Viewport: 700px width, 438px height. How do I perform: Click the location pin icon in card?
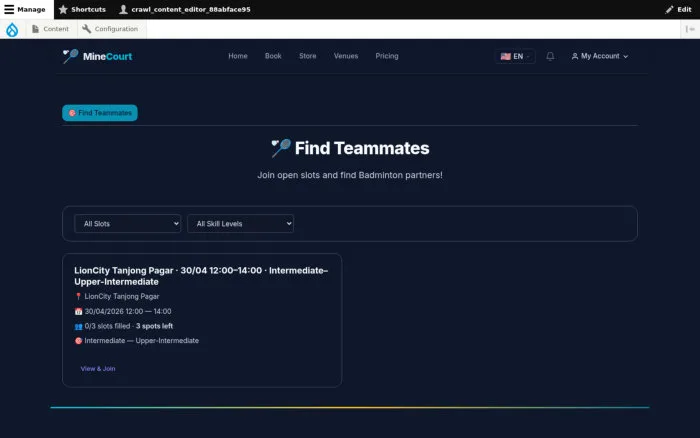click(x=78, y=296)
